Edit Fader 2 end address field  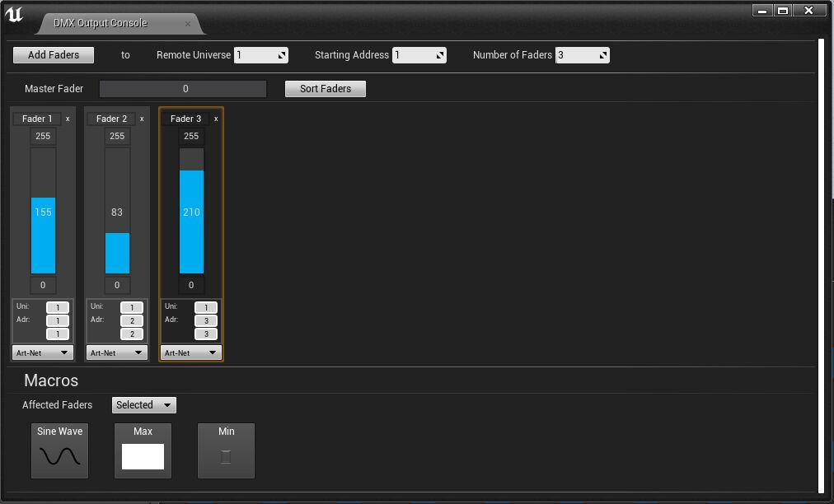pyautogui.click(x=132, y=334)
